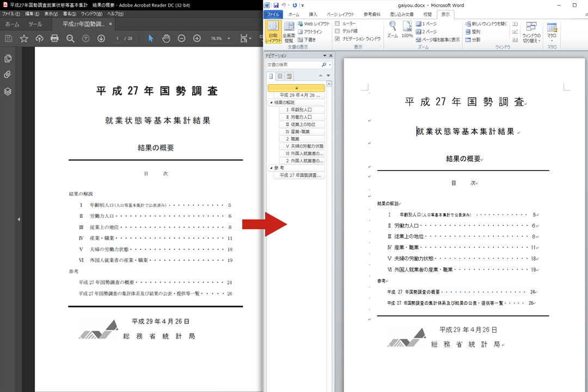
Task: Toggle the ルーラー checkbox
Action: coord(337,23)
